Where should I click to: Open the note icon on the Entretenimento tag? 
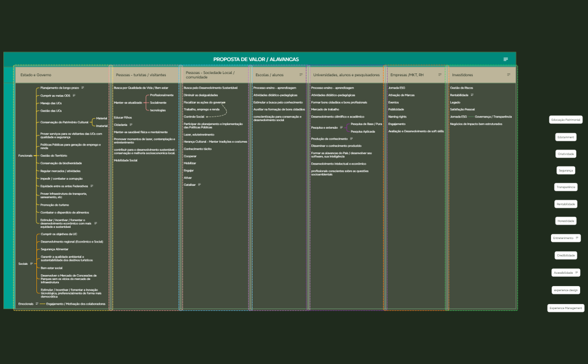coord(577,238)
